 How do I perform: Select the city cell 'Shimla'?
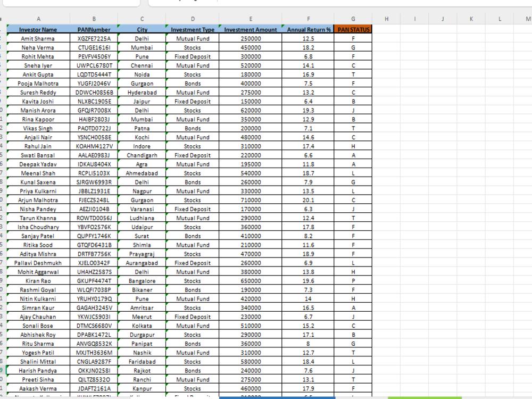click(142, 245)
